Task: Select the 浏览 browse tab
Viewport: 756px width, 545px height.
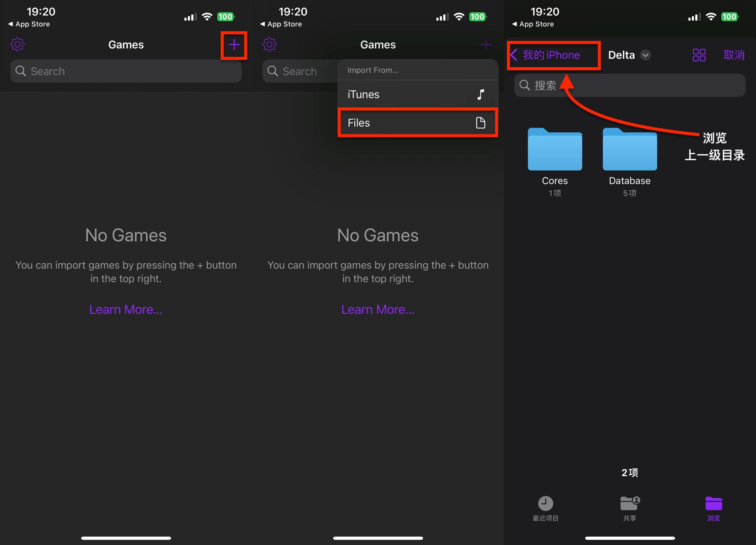Action: tap(713, 508)
